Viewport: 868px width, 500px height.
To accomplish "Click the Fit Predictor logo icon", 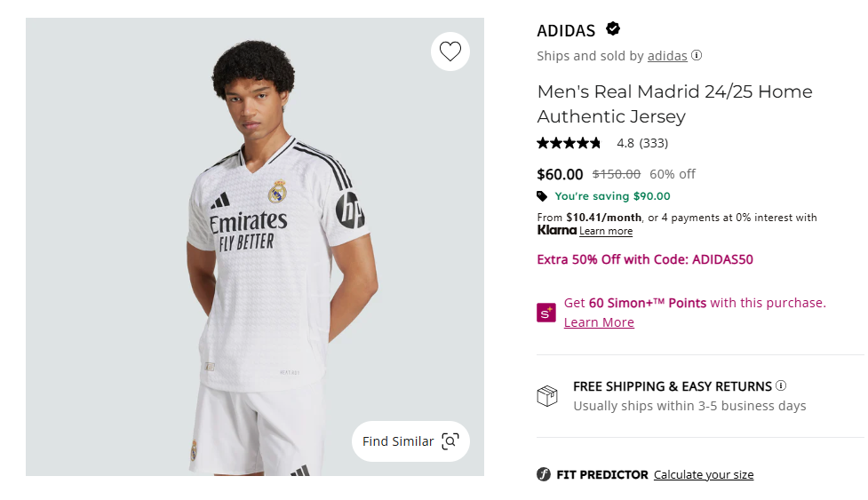I will click(544, 474).
